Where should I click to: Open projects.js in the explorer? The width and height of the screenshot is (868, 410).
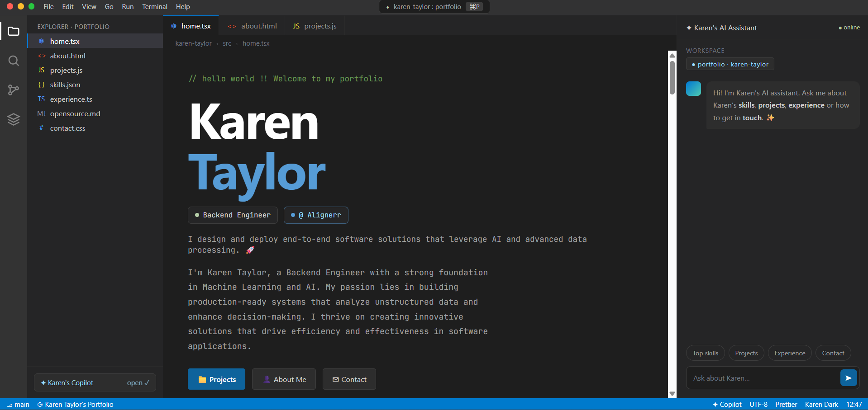(x=95, y=70)
